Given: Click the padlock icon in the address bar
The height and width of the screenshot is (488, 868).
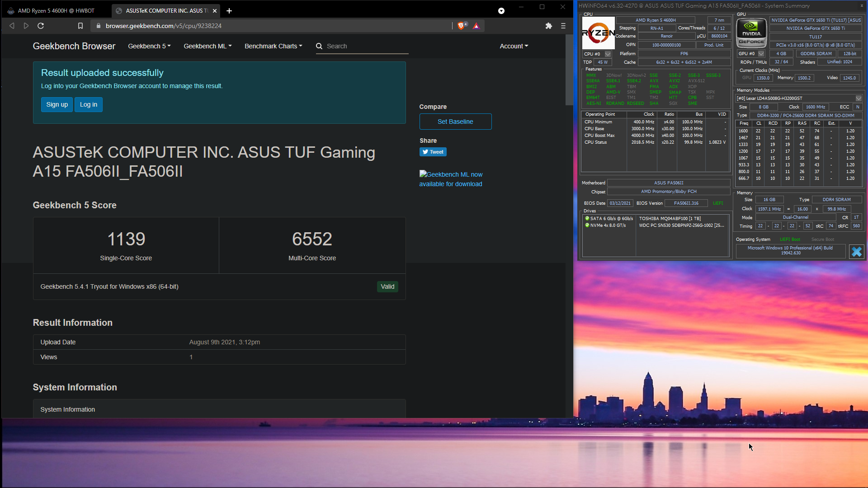Looking at the screenshot, I should click(98, 26).
